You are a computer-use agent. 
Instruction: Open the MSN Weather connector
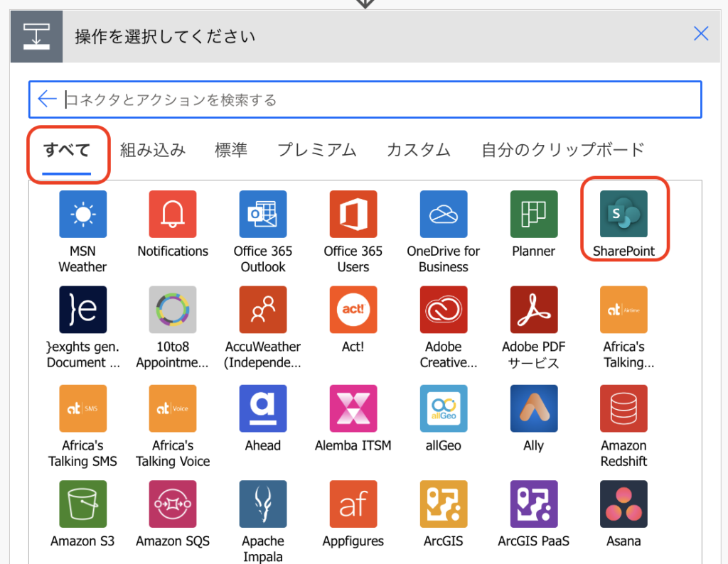pos(82,214)
